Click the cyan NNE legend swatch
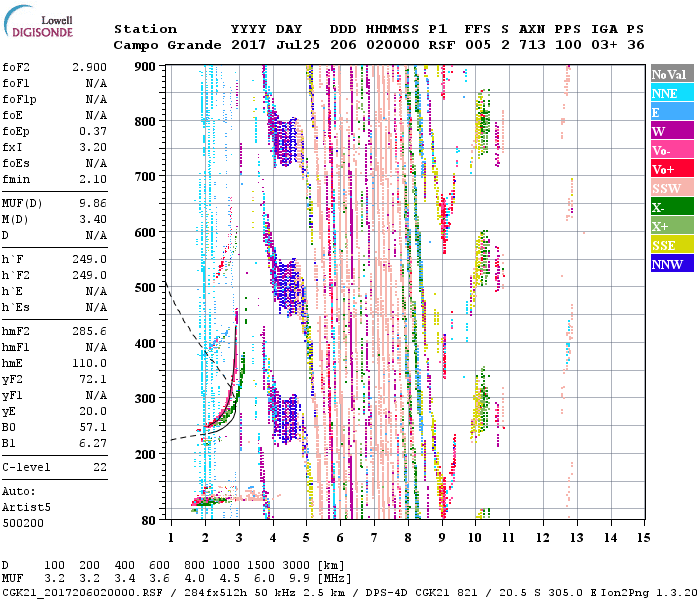The image size is (700, 600). click(668, 94)
